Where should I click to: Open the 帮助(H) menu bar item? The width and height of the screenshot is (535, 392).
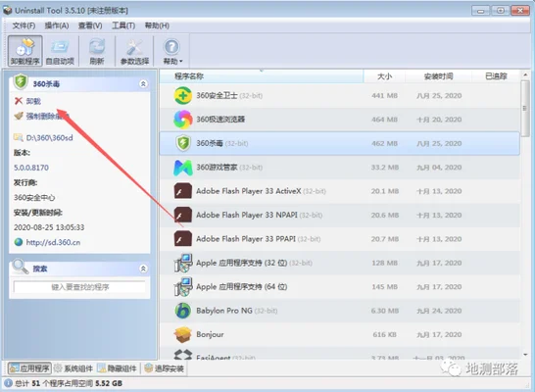coord(157,25)
